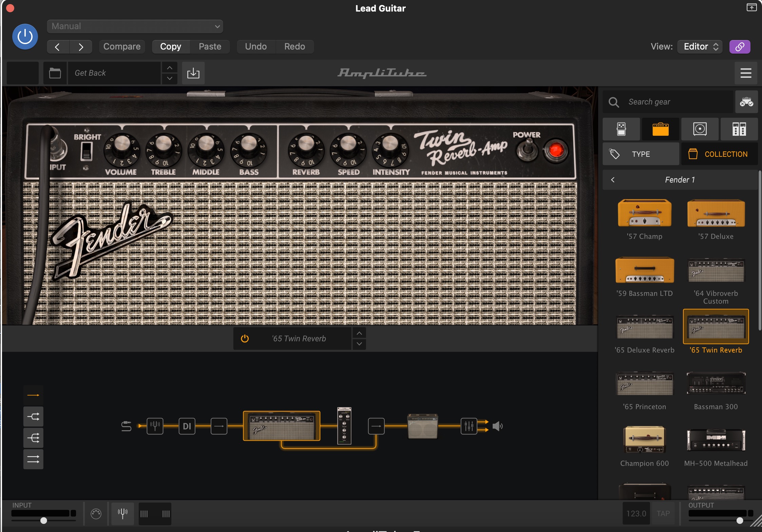The height and width of the screenshot is (532, 762).
Task: Step up the '65 Twin Reverb model selector
Action: coord(359,333)
